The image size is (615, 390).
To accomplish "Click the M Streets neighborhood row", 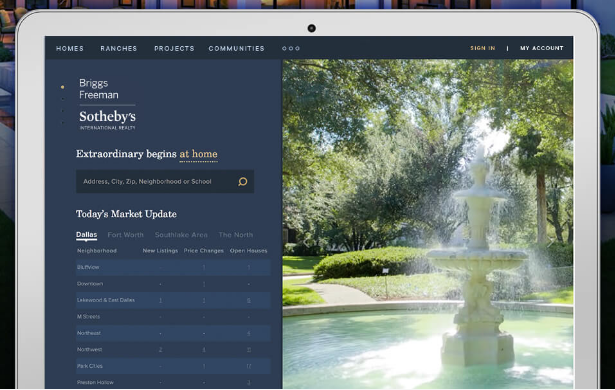I will [173, 317].
